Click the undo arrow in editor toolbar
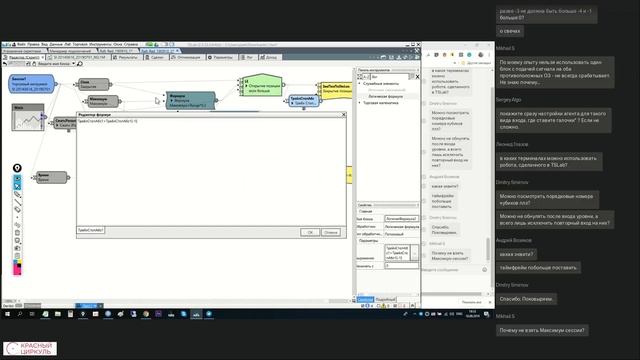Screen dimensions: 640x360 pos(5,64)
